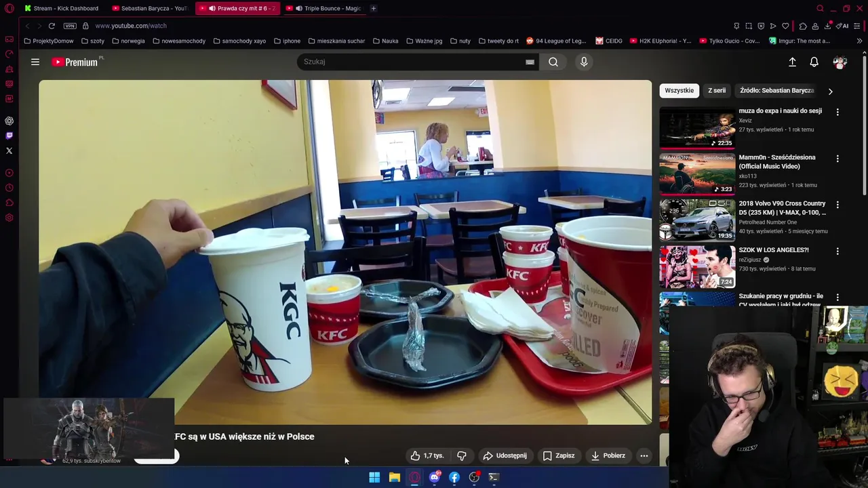Open options for Szukanie pracy w grudniu video

pyautogui.click(x=837, y=297)
